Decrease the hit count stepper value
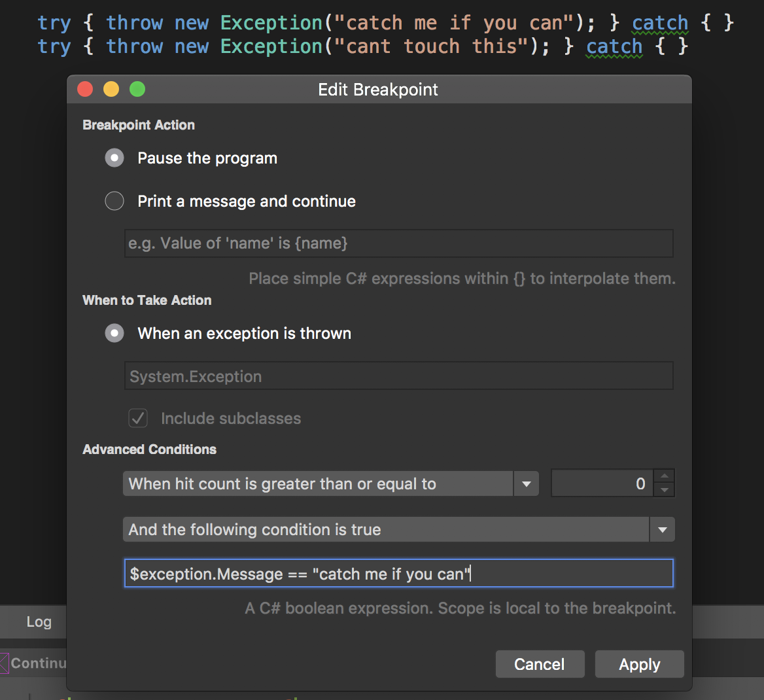The width and height of the screenshot is (764, 700). pyautogui.click(x=664, y=490)
